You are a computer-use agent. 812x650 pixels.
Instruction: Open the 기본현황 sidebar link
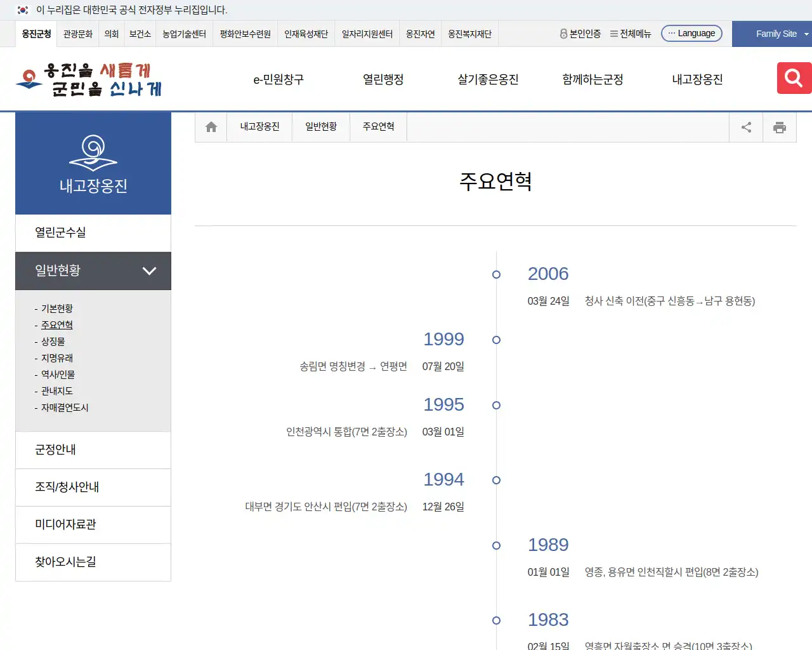56,308
